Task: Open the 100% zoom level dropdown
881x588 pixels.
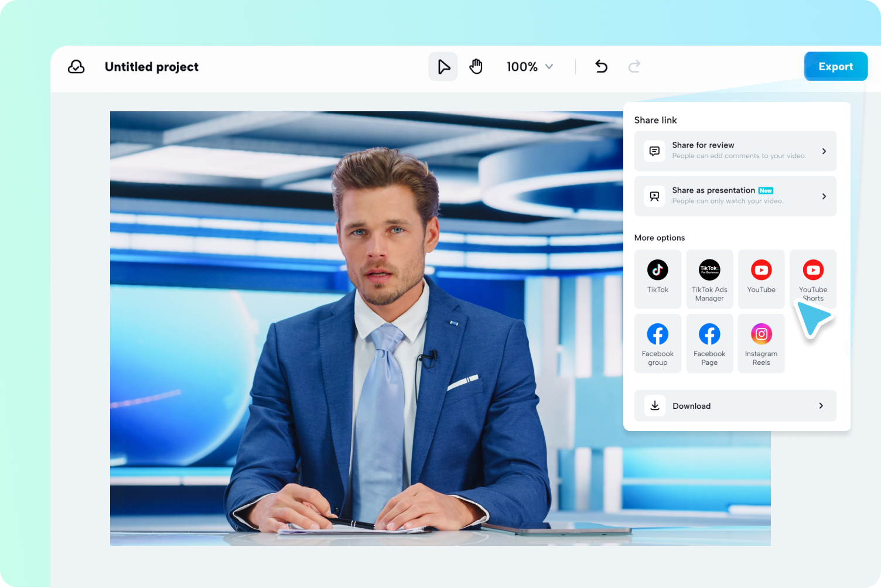Action: tap(530, 67)
